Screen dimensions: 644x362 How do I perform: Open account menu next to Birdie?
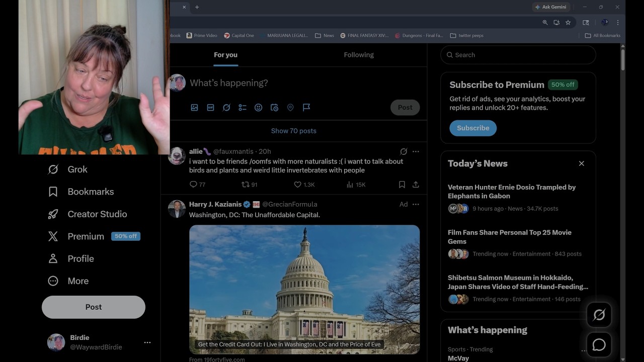click(x=147, y=342)
